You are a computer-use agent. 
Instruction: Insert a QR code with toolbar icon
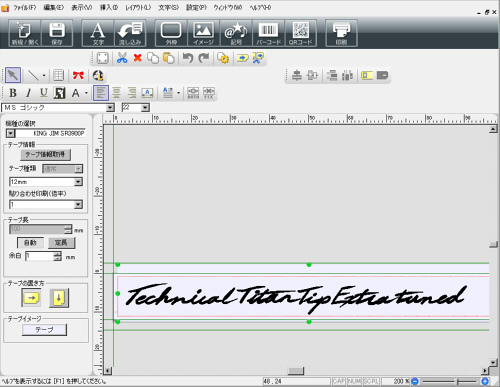(x=300, y=33)
